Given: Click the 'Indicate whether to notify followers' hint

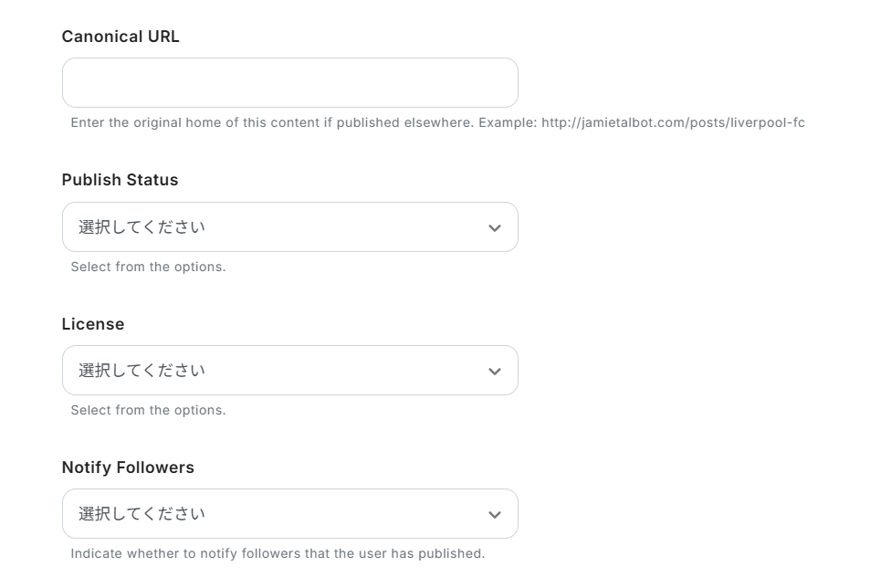Looking at the screenshot, I should click(x=278, y=553).
